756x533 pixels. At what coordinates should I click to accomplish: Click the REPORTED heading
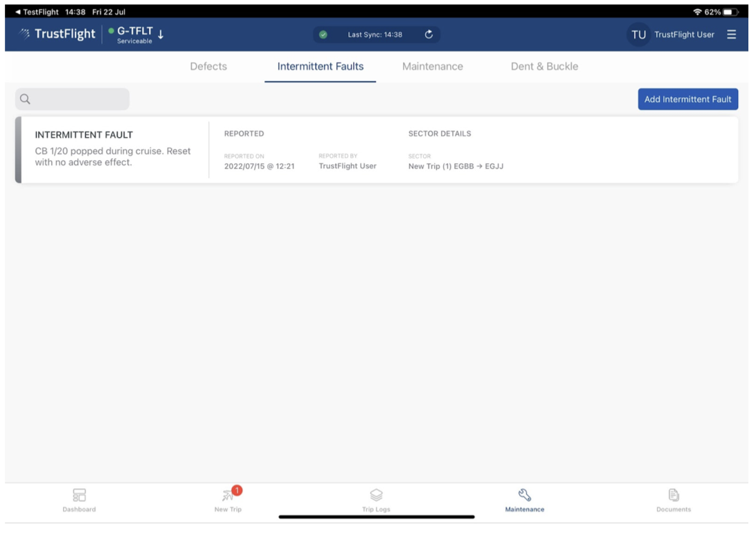tap(244, 134)
